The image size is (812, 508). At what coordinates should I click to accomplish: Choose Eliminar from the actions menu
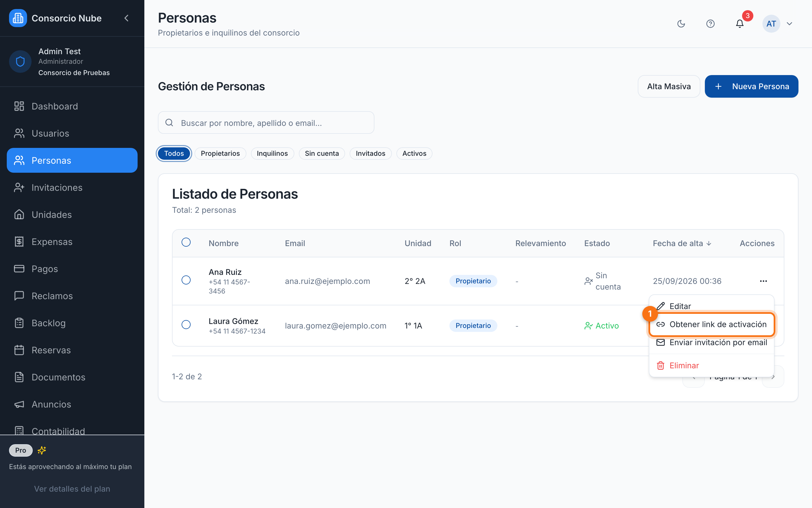tap(711, 365)
